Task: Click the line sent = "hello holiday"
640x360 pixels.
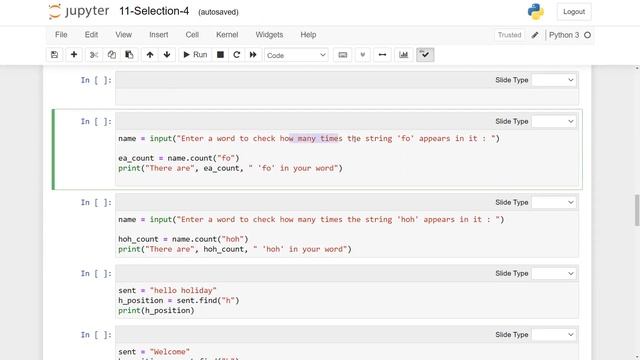Action: pyautogui.click(x=167, y=291)
